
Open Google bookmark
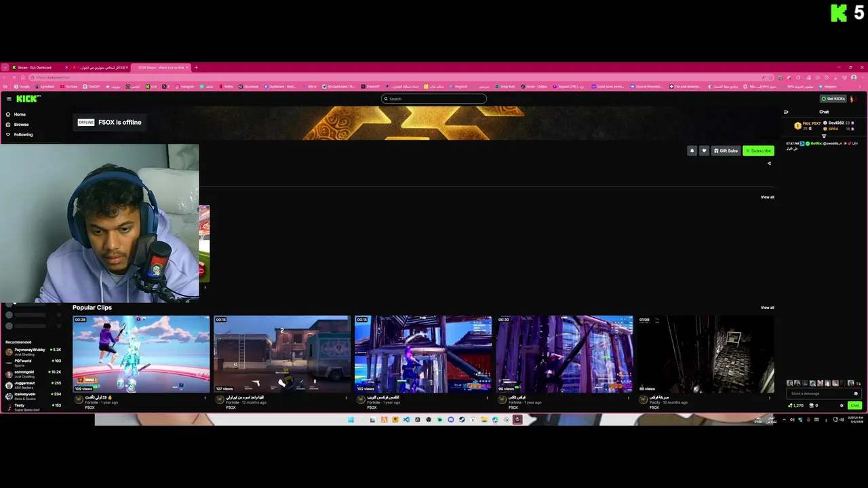pyautogui.click(x=22, y=87)
